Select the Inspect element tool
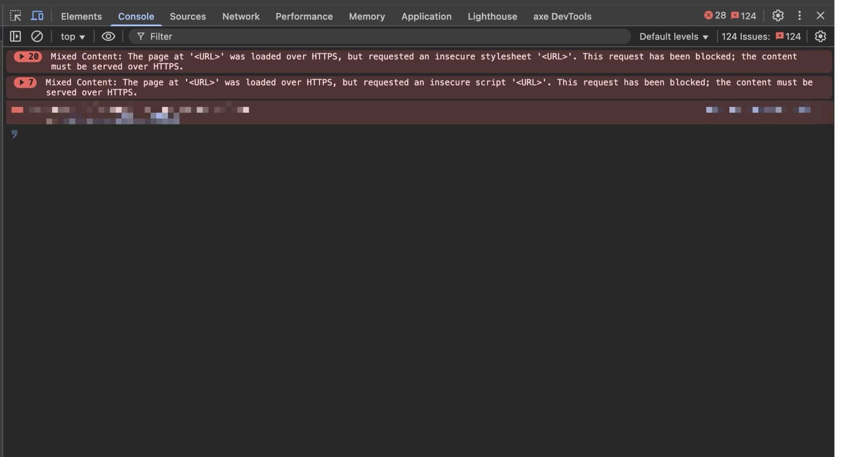868x457 pixels. (x=16, y=16)
